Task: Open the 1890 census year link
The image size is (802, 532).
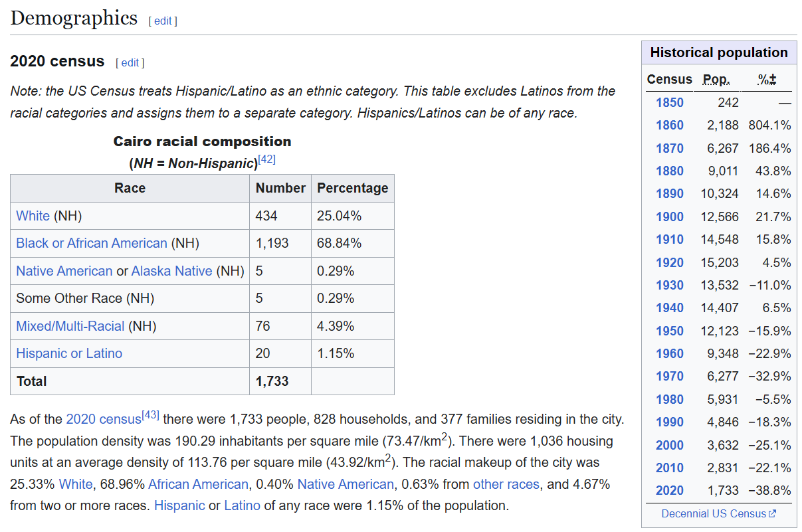Action: [670, 193]
